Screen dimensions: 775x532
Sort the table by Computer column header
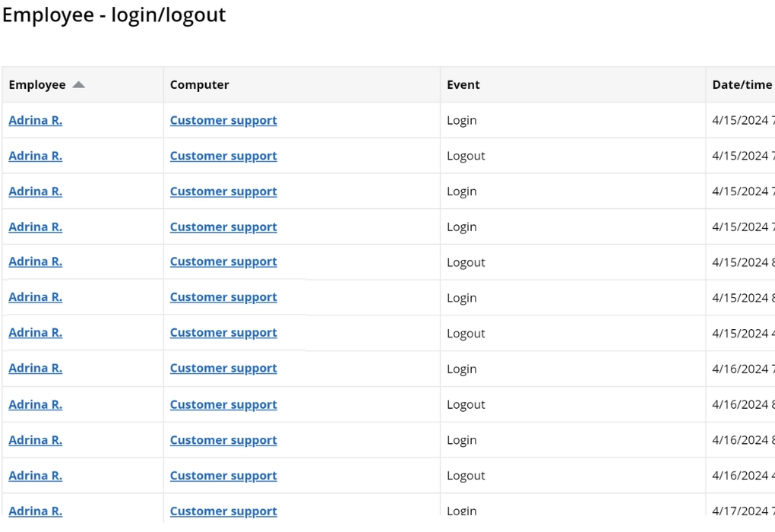(199, 85)
